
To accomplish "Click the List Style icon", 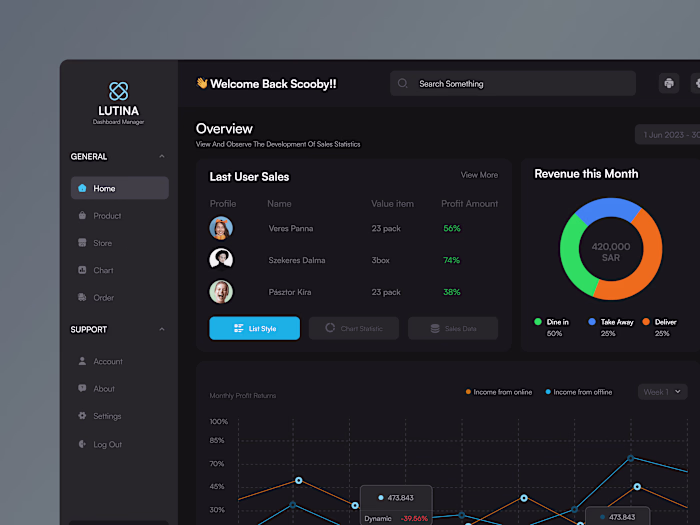I will [238, 328].
